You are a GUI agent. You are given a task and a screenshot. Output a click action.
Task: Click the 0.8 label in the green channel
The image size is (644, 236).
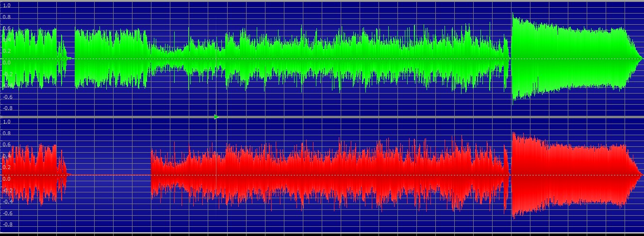(x=7, y=17)
